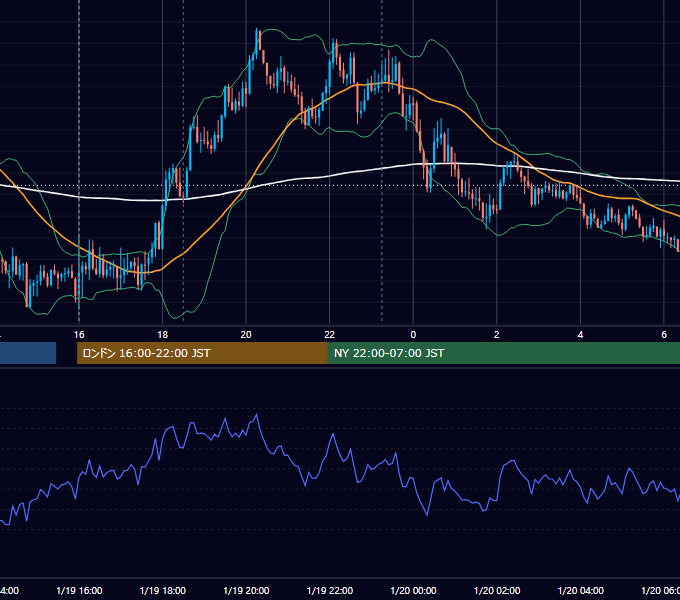
Task: Click the blue oscillator line peak near 20:00
Action: (257, 415)
